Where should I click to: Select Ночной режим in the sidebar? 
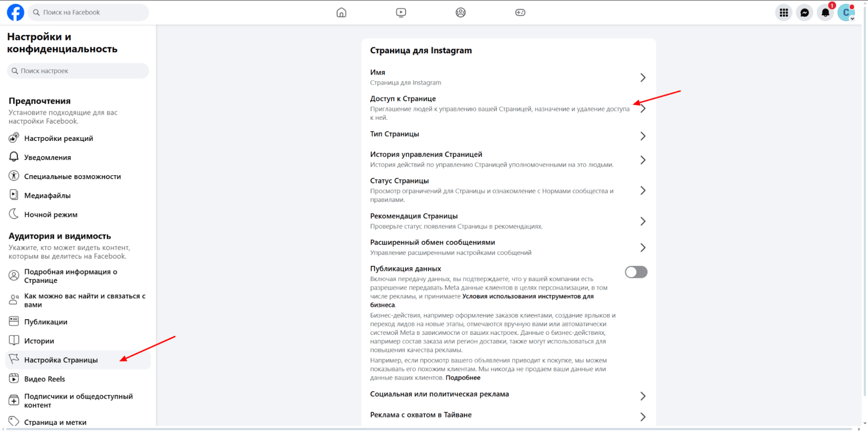click(51, 214)
